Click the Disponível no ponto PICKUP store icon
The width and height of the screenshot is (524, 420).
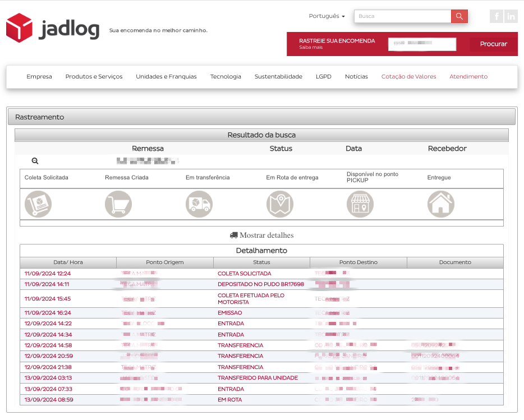pos(360,204)
